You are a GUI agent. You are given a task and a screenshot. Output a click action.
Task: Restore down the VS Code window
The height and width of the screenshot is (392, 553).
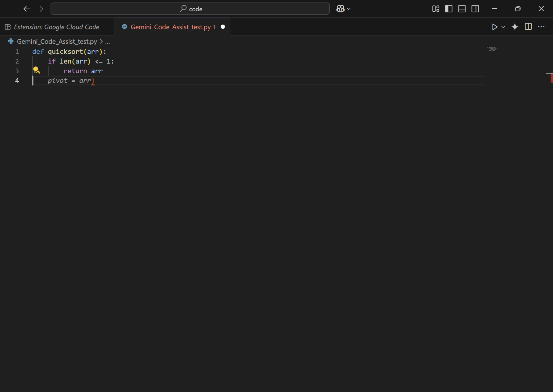(x=518, y=9)
